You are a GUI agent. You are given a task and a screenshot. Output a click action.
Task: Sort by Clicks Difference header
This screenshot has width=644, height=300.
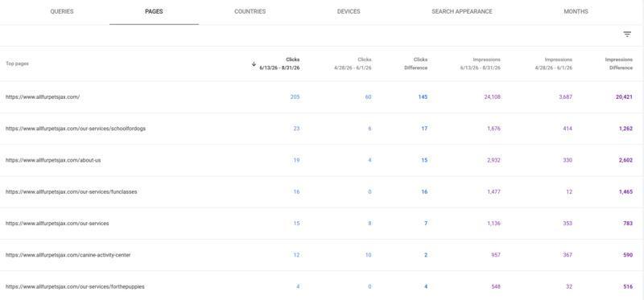[x=415, y=64]
